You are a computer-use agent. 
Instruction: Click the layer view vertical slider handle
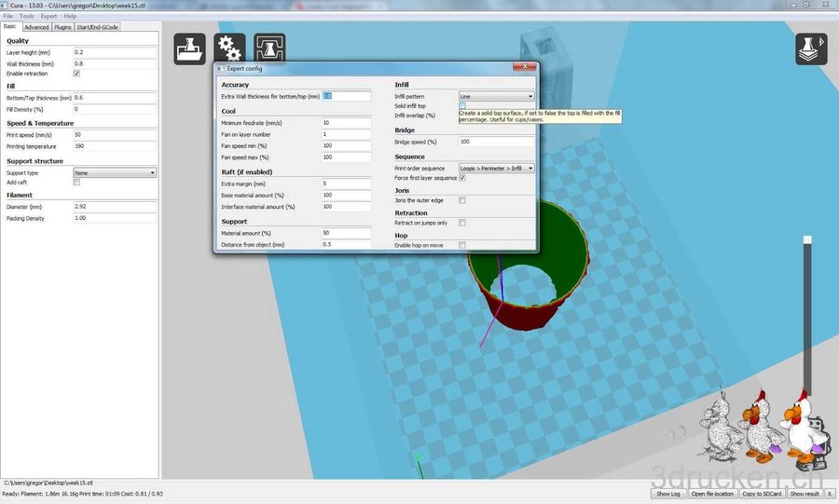point(807,239)
